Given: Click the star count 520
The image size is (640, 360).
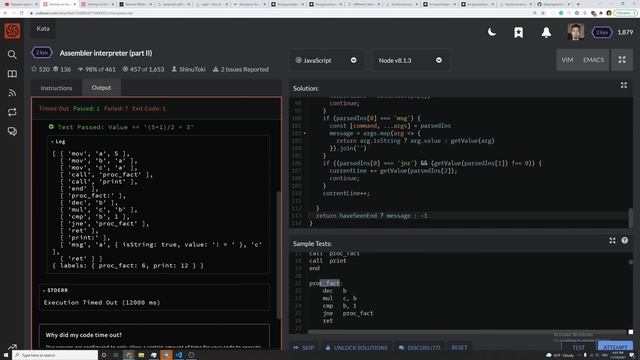Looking at the screenshot, I should click(41, 69).
